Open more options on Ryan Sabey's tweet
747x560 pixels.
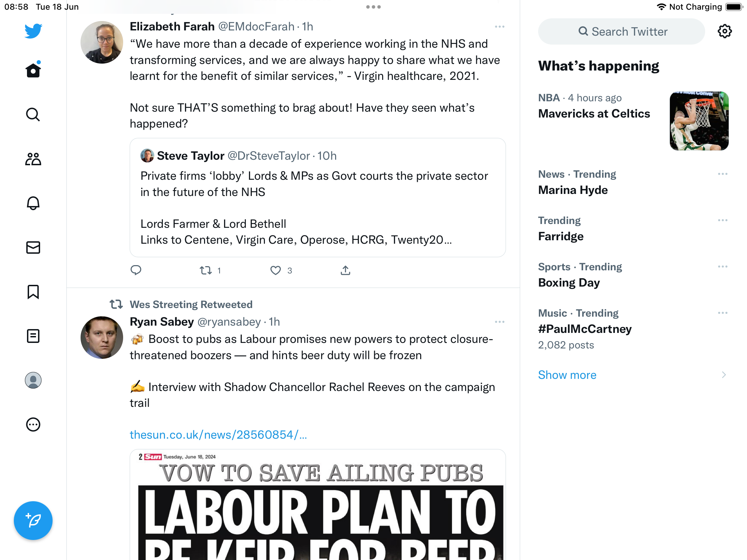499,322
